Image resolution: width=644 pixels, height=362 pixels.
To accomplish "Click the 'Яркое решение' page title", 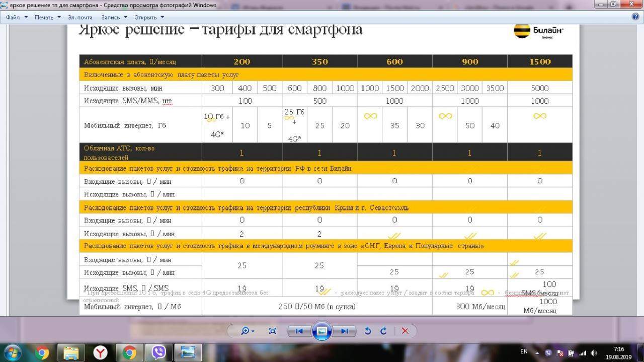I will (220, 29).
